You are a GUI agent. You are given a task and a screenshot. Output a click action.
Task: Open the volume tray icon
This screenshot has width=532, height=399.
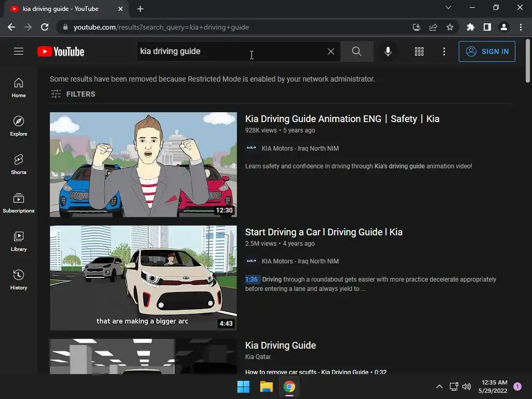(467, 387)
